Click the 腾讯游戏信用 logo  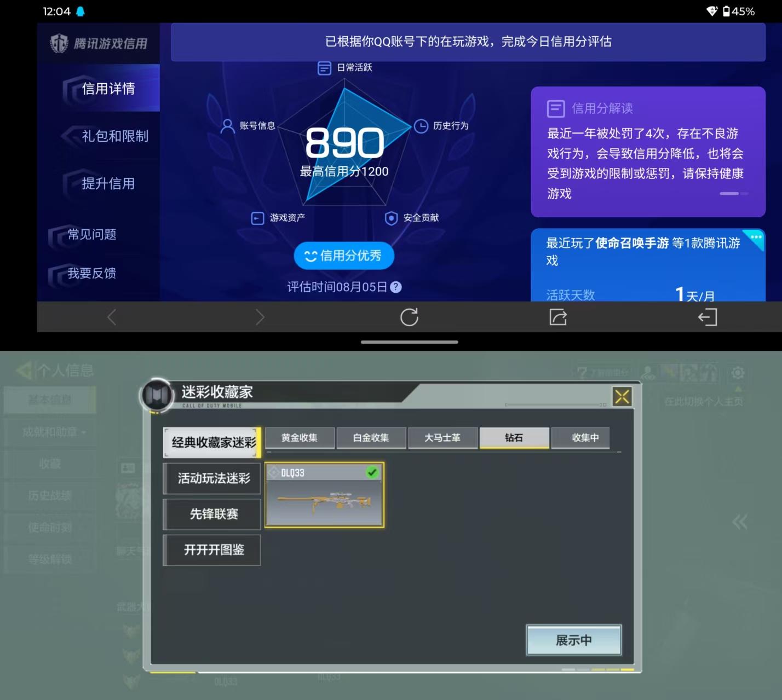99,43
